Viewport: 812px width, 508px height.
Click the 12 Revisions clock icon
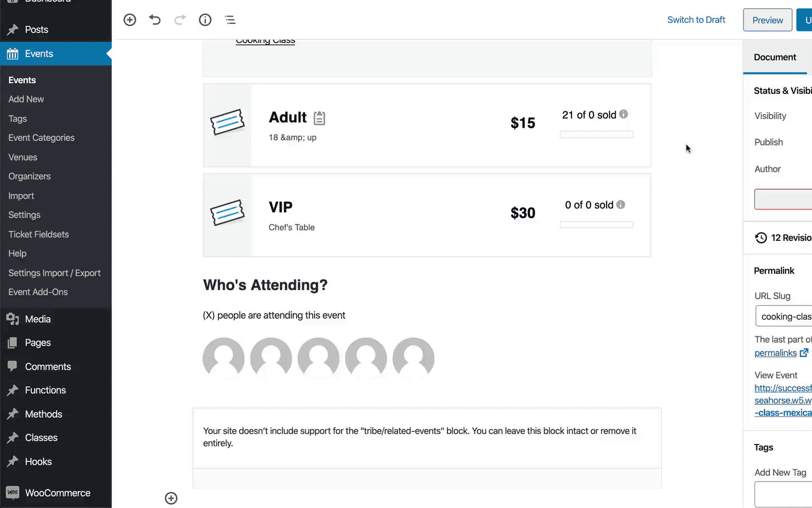click(760, 238)
